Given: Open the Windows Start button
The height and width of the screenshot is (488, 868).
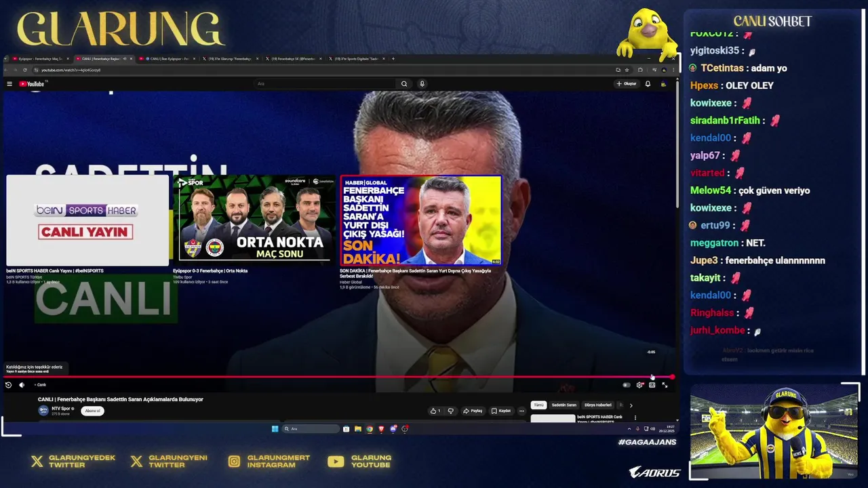Looking at the screenshot, I should (x=275, y=428).
